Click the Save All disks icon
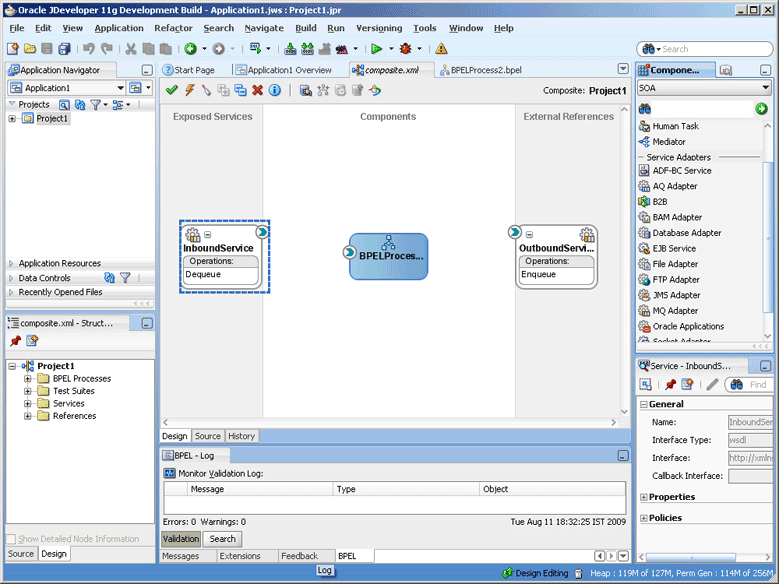Image resolution: width=779 pixels, height=584 pixels. click(x=64, y=49)
